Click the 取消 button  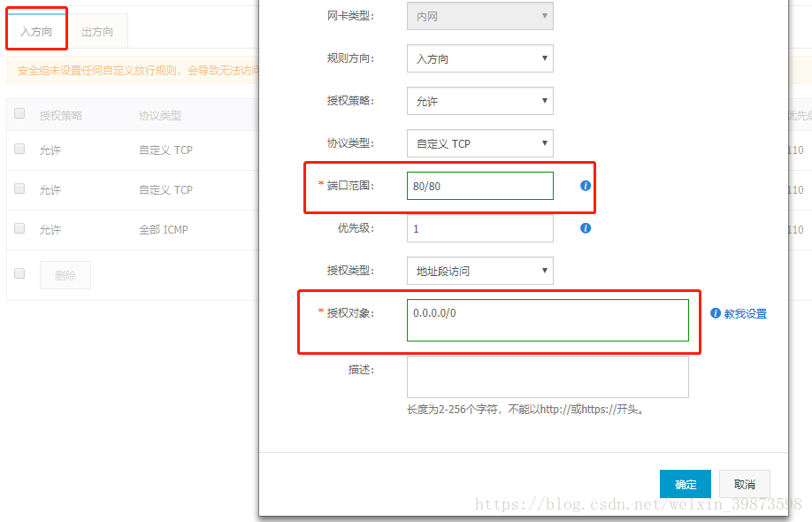744,484
